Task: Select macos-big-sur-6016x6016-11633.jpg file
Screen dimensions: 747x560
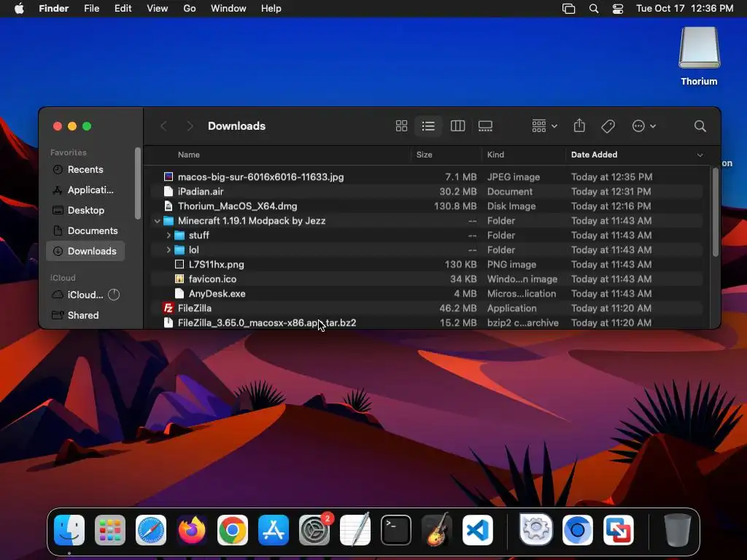Action: 426,177
